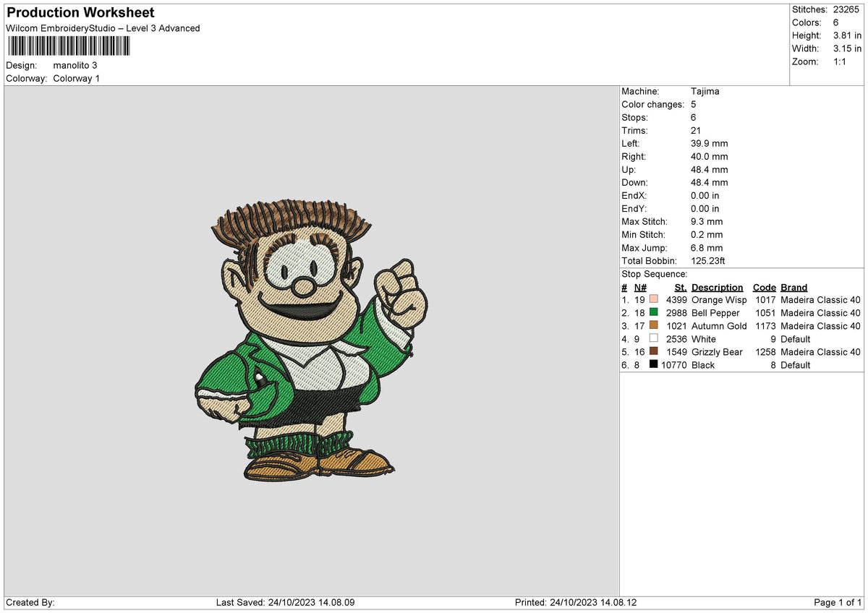Click the 'Page 1 of 1' footer
Viewport: 868px width, 613px height.
click(838, 602)
